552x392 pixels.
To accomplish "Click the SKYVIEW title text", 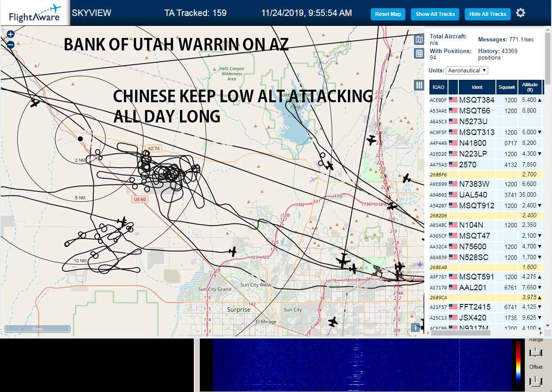I will (x=91, y=13).
